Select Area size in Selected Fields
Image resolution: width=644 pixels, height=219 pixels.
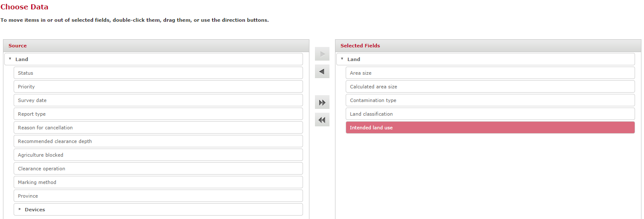tap(490, 73)
